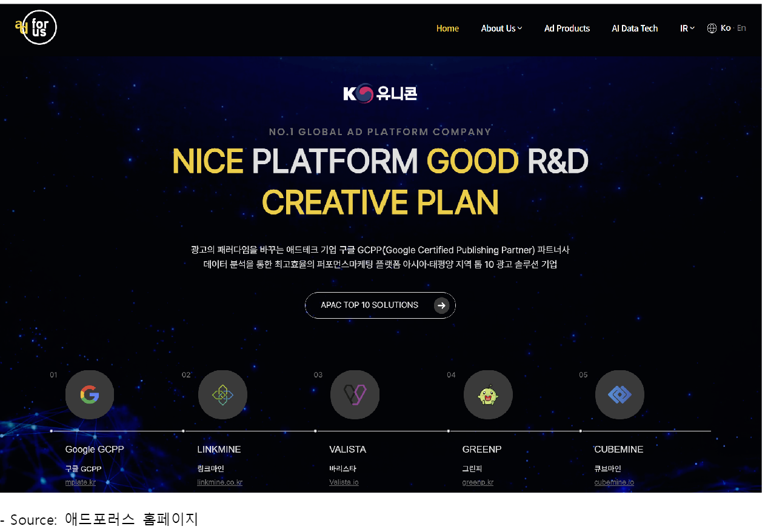Open the linkmine.co.kr link
Image resolution: width=765 pixels, height=532 pixels.
coord(220,482)
